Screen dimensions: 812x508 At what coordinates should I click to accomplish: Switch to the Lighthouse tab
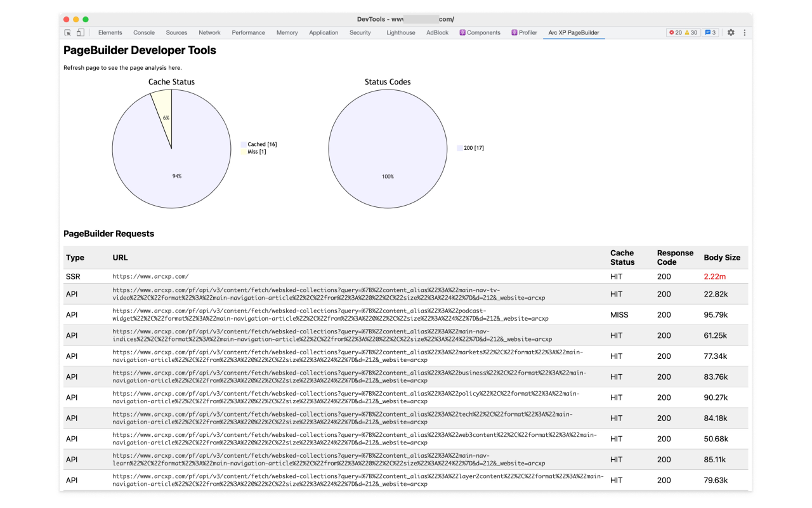(401, 32)
